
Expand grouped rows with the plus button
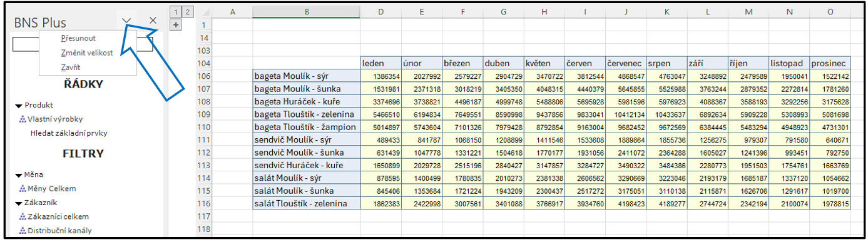(x=176, y=25)
